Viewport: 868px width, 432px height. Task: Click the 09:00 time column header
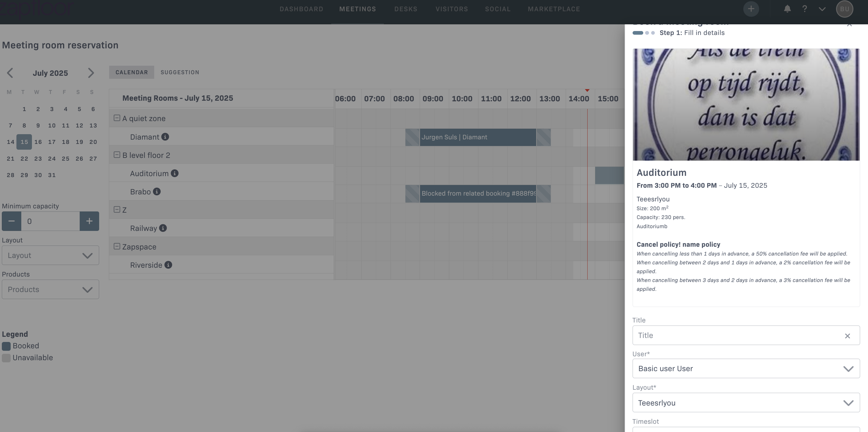(433, 99)
